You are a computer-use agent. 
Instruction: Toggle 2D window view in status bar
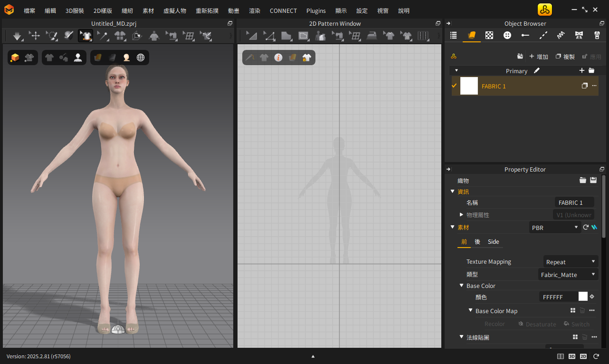tap(583, 356)
